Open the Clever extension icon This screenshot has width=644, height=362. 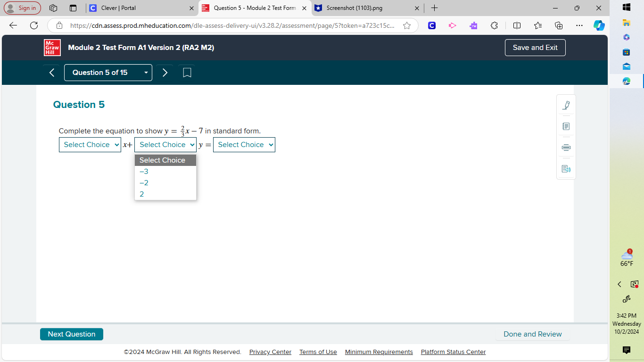coord(432,25)
